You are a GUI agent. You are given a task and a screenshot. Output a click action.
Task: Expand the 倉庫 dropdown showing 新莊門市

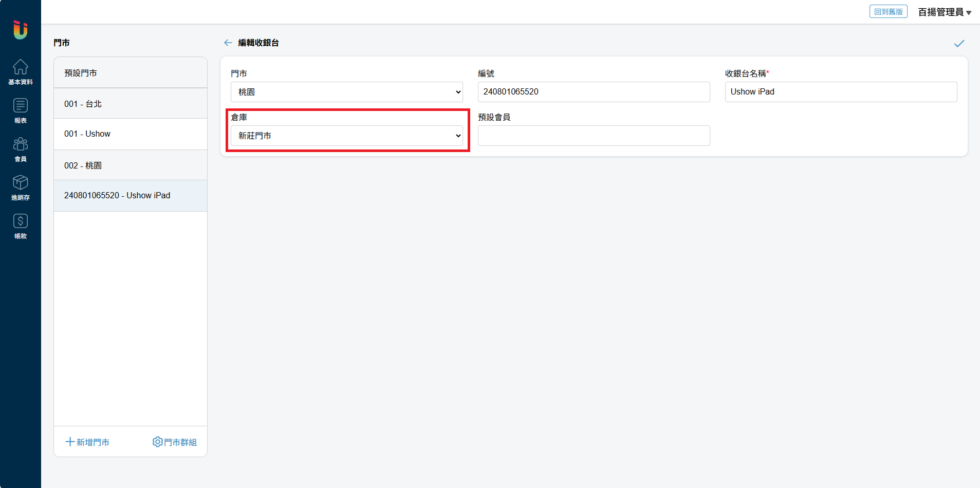346,136
